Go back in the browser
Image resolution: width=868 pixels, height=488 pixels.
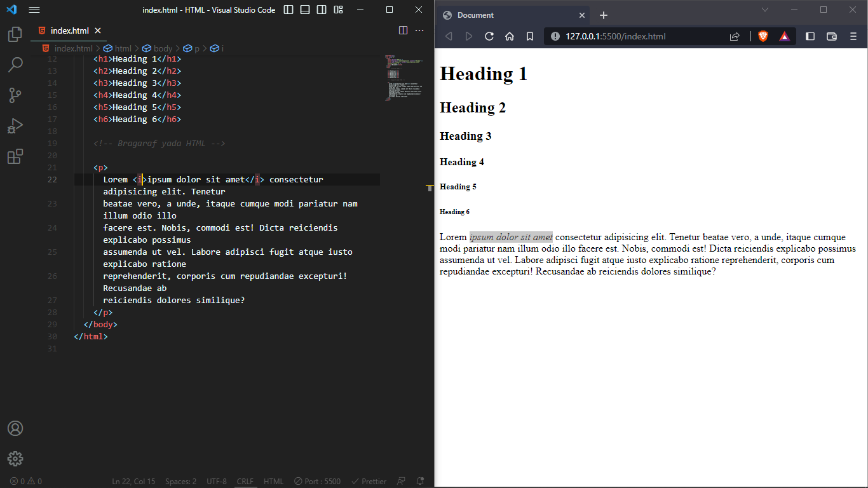(x=449, y=36)
